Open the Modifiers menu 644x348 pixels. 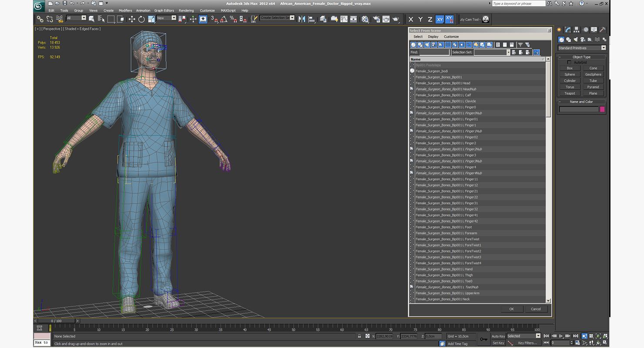click(125, 10)
